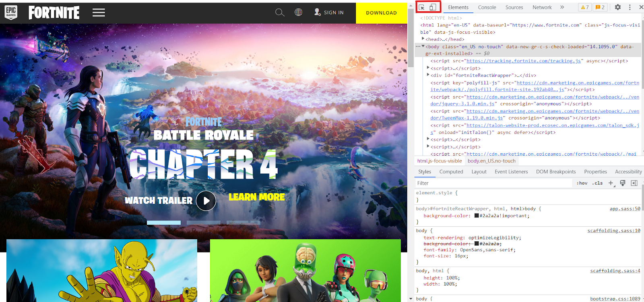The image size is (644, 302).
Task: Focus the styles Filter input field
Action: pyautogui.click(x=494, y=183)
